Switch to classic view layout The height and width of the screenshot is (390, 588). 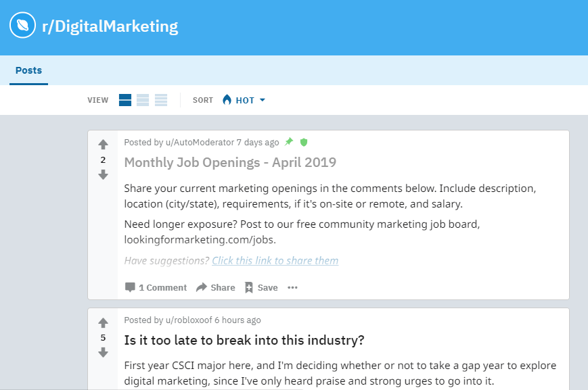click(x=143, y=100)
